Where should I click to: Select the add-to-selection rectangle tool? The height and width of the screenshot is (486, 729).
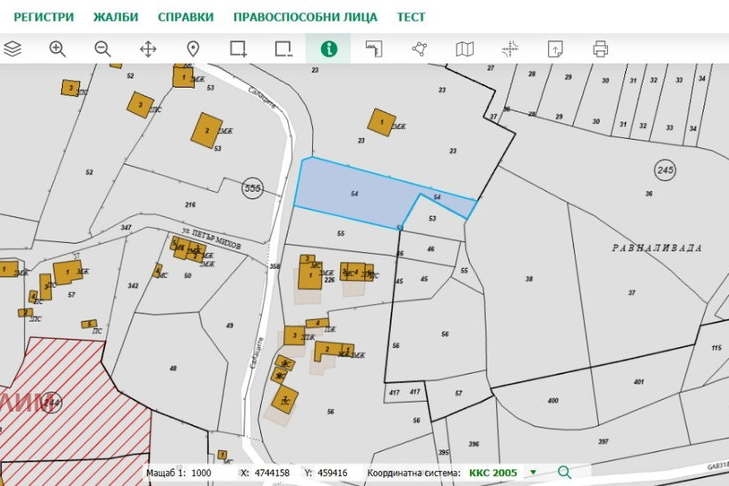[238, 48]
